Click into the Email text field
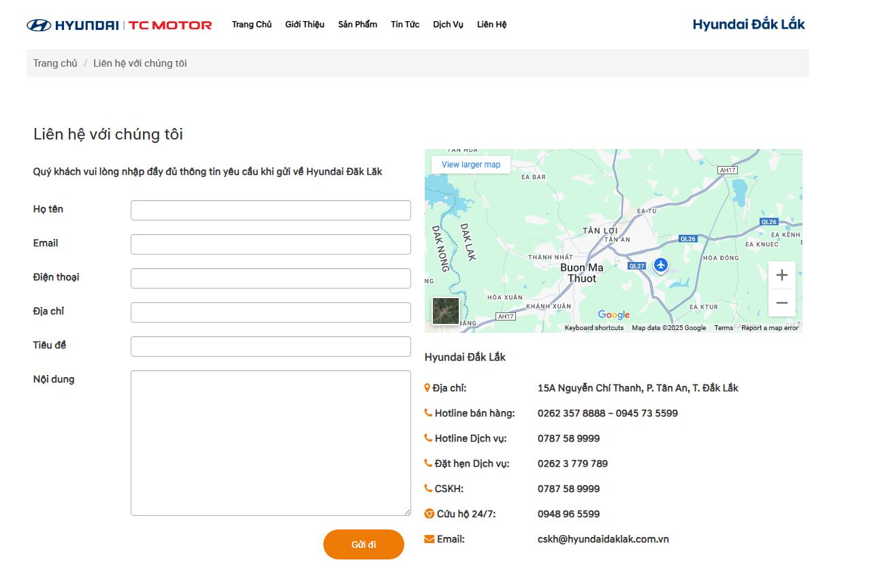 (x=270, y=244)
